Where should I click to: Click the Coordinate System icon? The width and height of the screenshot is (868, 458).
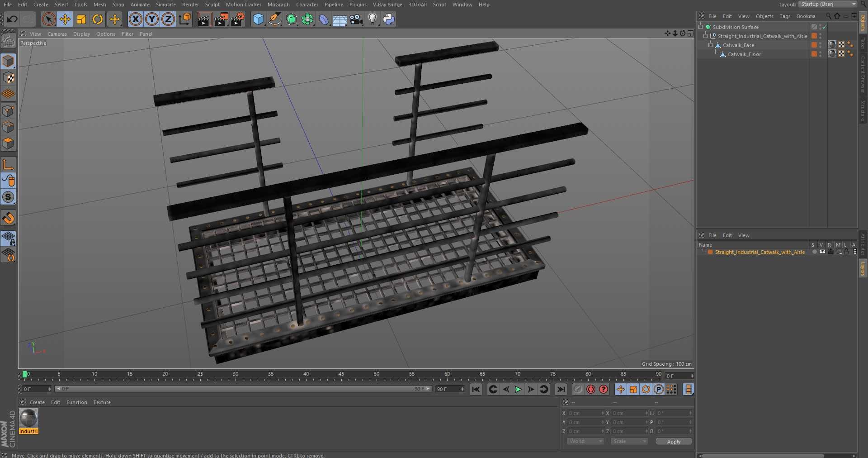pyautogui.click(x=185, y=19)
